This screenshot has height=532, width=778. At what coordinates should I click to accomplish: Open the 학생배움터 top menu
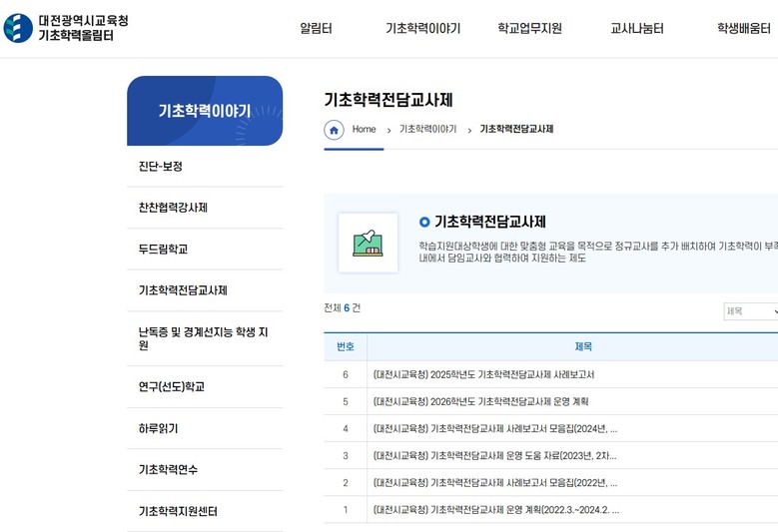pyautogui.click(x=743, y=29)
